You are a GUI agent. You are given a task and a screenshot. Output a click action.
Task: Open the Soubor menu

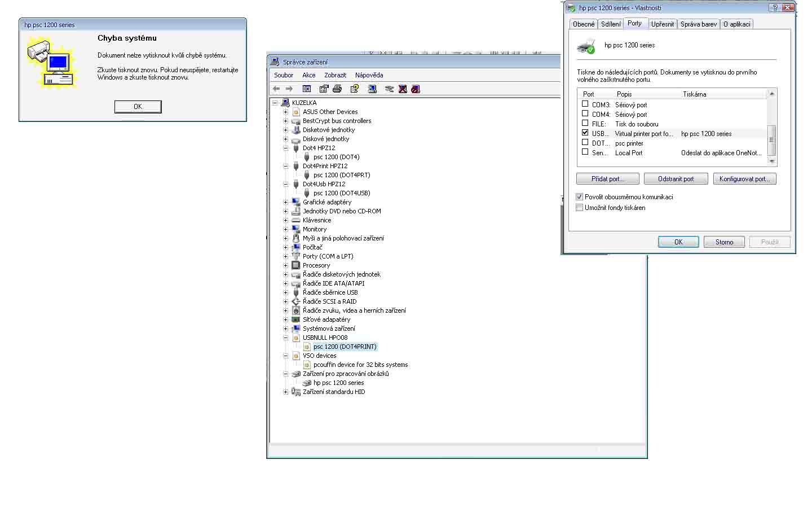284,75
